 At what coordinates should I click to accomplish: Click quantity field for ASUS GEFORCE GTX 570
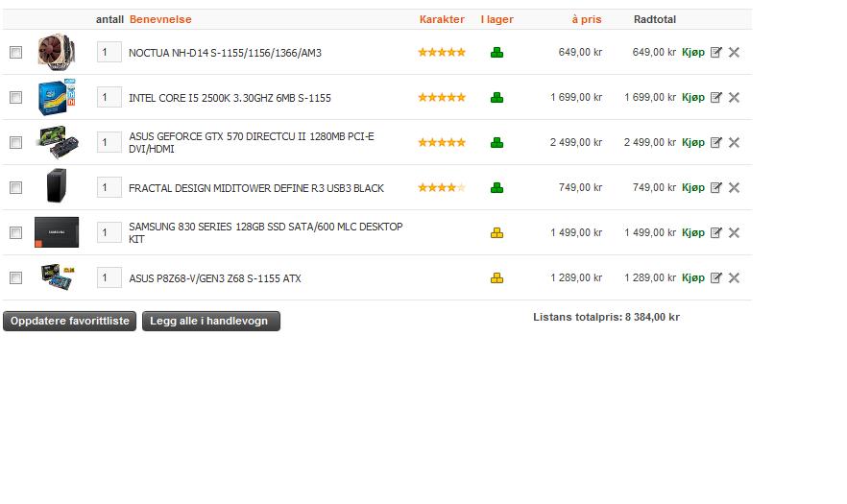click(109, 143)
